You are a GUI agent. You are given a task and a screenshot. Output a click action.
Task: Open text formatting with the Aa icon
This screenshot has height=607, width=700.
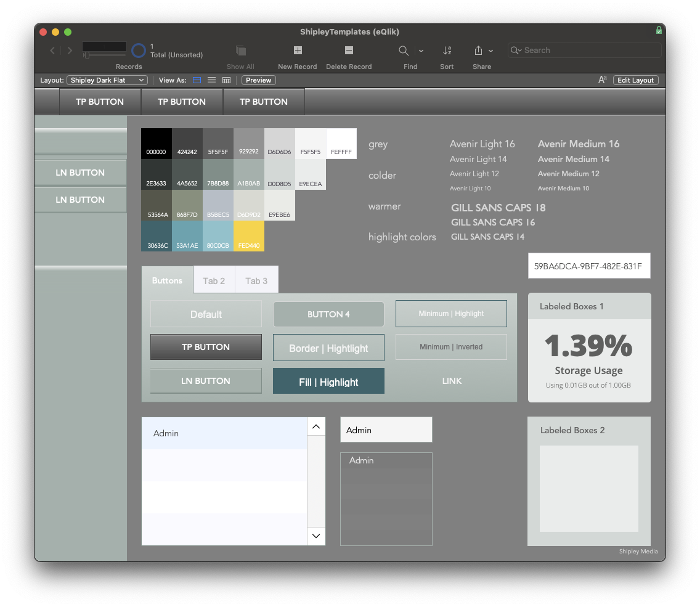pyautogui.click(x=602, y=79)
